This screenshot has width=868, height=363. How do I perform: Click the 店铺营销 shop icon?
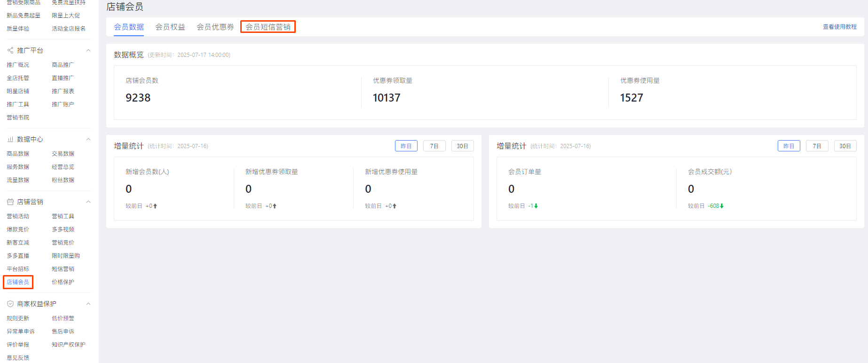click(10, 202)
